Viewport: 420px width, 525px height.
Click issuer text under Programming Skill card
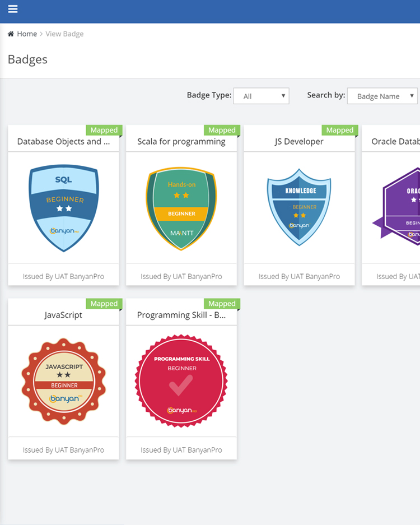[181, 450]
